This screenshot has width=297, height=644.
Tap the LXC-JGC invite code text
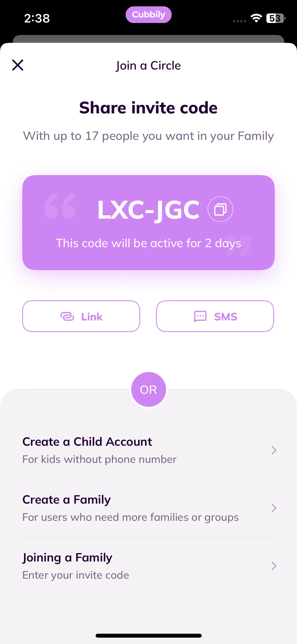[x=148, y=210]
